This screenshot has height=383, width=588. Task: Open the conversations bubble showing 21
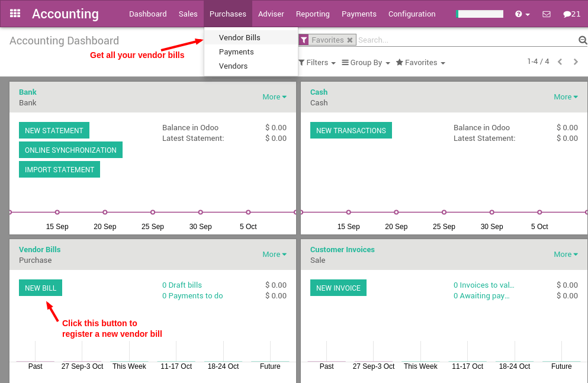coord(570,14)
